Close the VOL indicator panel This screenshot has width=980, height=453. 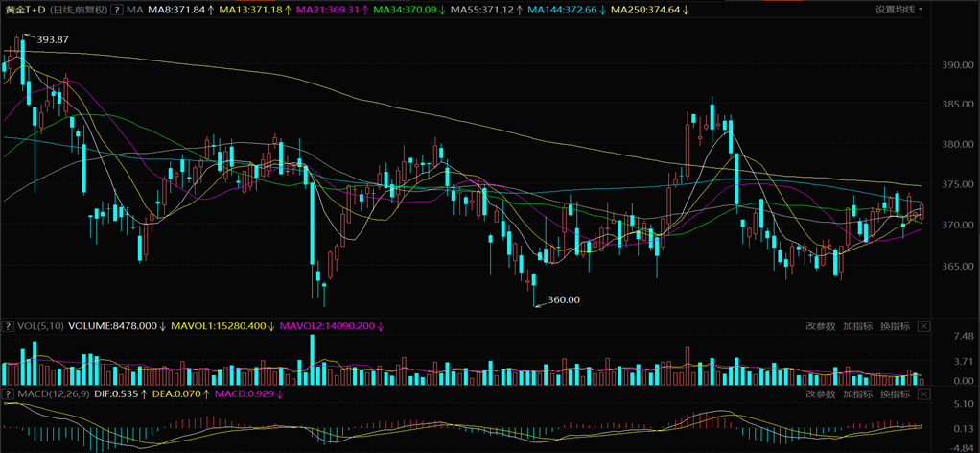click(923, 326)
